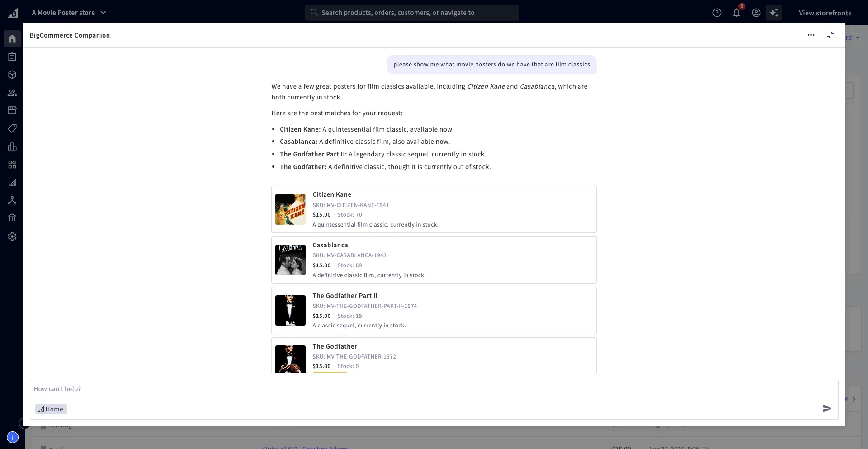The height and width of the screenshot is (449, 868).
Task: Focus the top search products field
Action: click(x=412, y=13)
